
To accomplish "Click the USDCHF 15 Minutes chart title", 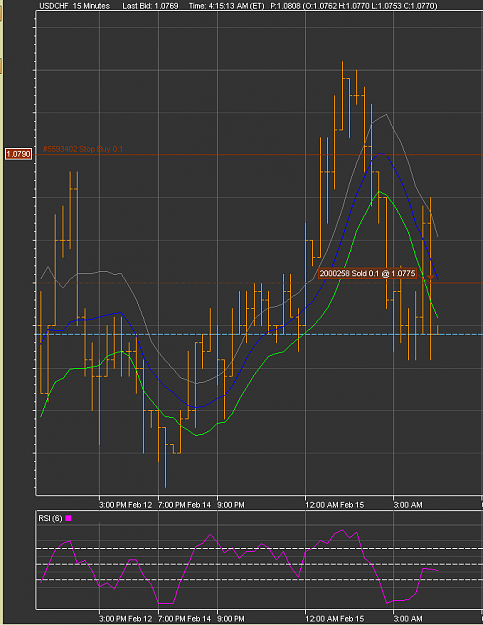I will tap(75, 6).
